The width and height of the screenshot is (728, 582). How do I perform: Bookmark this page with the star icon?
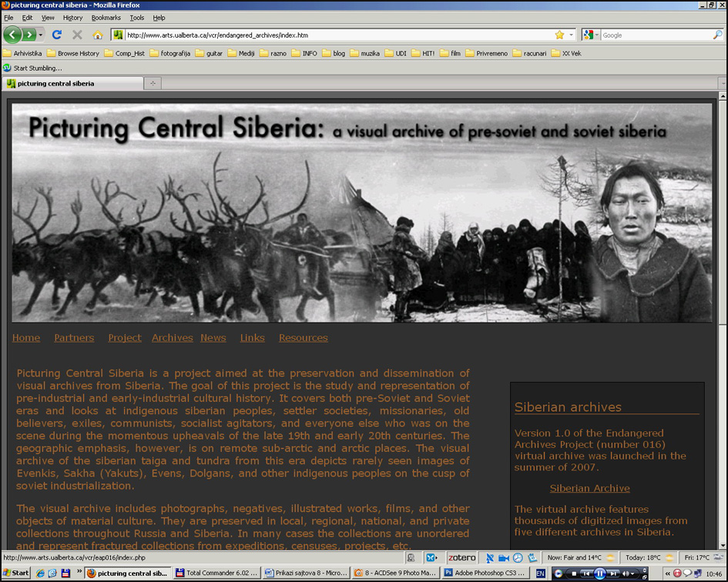point(559,35)
